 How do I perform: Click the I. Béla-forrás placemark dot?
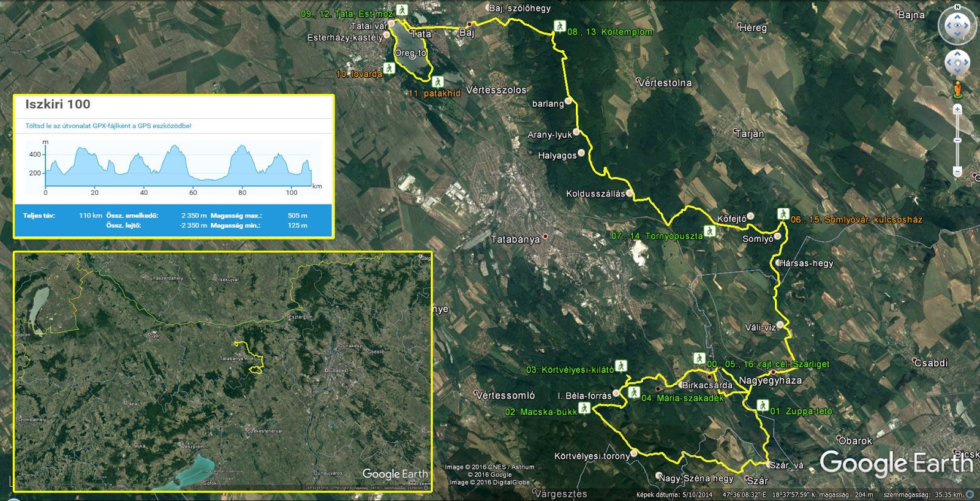click(616, 394)
